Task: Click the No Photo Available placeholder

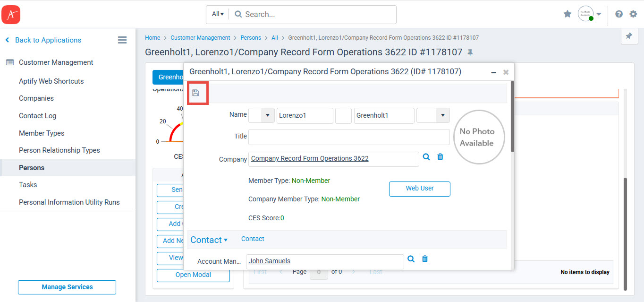Action: click(x=479, y=137)
